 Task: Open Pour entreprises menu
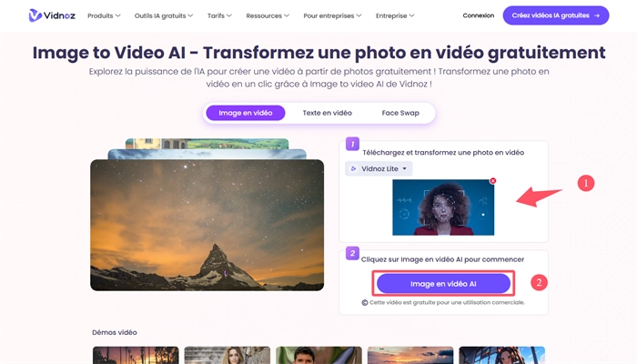(x=332, y=15)
